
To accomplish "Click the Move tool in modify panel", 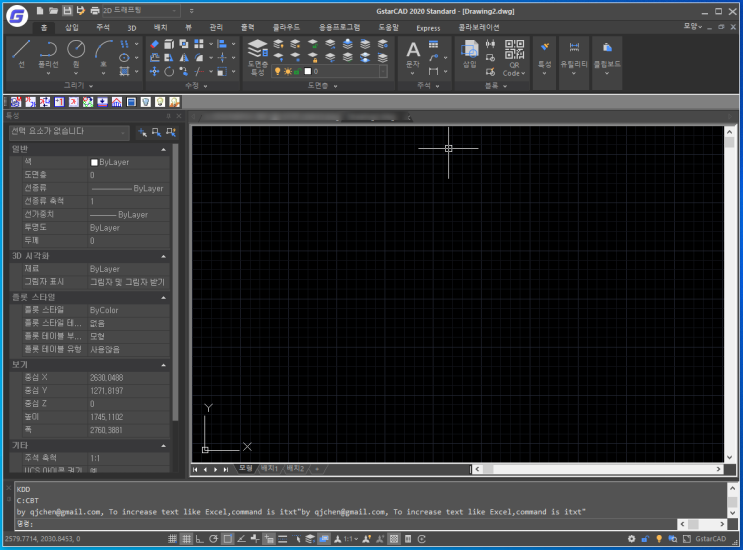I will pyautogui.click(x=154, y=72).
